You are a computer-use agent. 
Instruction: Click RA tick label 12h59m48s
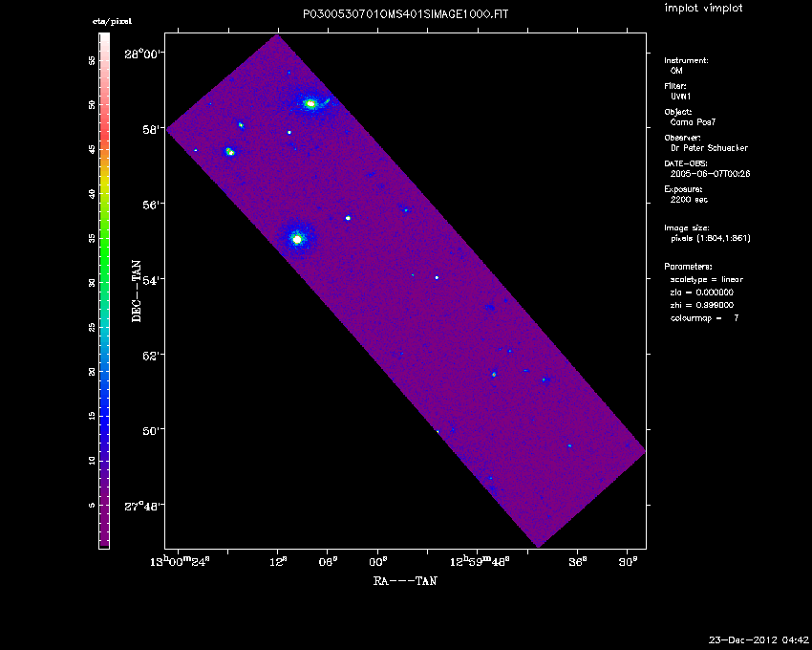(480, 561)
